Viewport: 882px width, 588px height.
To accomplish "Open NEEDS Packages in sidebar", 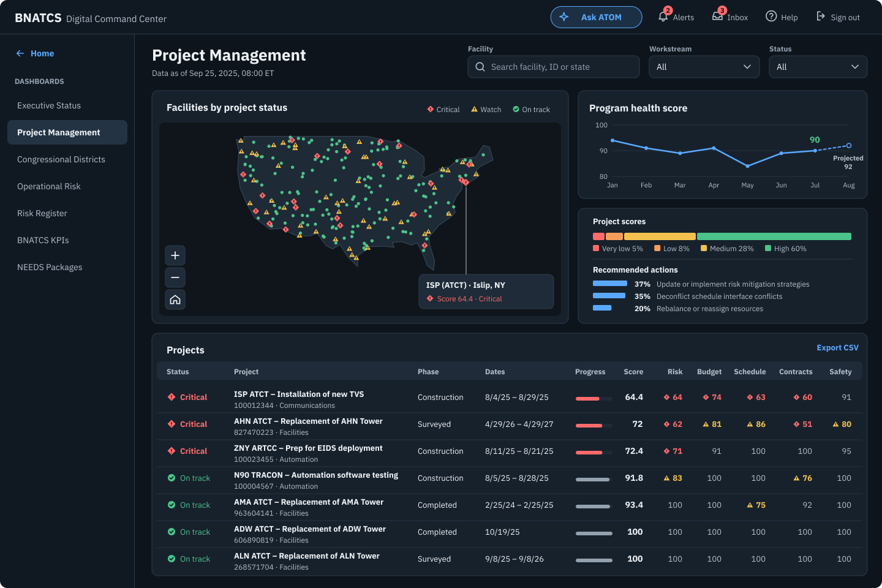I will click(x=67, y=267).
